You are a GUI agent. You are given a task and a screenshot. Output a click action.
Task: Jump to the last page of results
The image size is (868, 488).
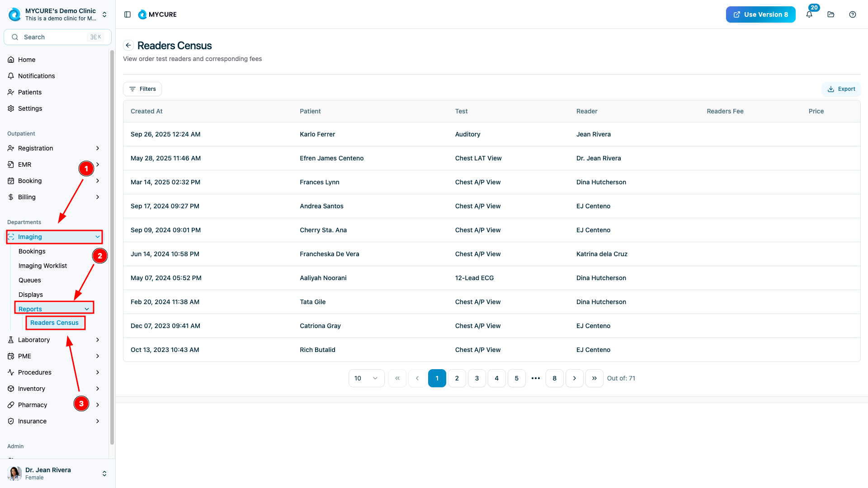[x=594, y=378]
